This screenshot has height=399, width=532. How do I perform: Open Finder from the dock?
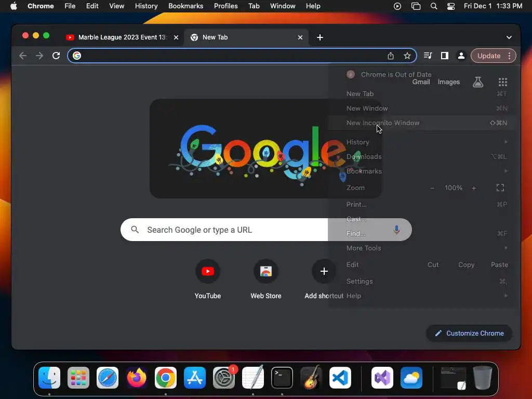49,378
